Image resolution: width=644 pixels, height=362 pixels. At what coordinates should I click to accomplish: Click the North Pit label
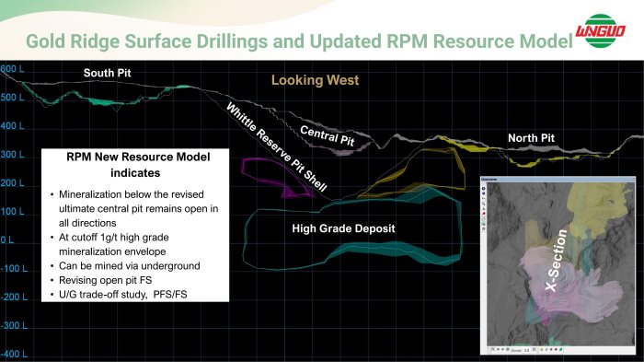tap(531, 138)
